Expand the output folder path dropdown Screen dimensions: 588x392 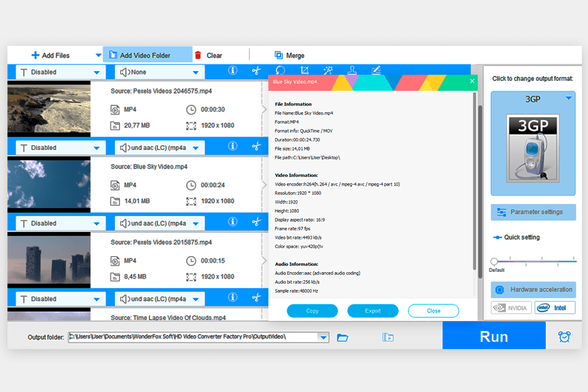tap(325, 336)
